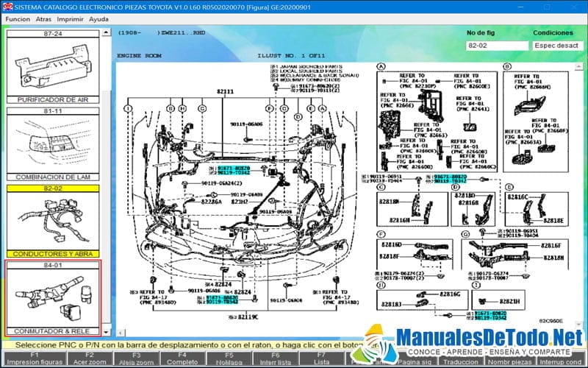Click F7 Lista button
The image size is (588, 368).
(321, 358)
